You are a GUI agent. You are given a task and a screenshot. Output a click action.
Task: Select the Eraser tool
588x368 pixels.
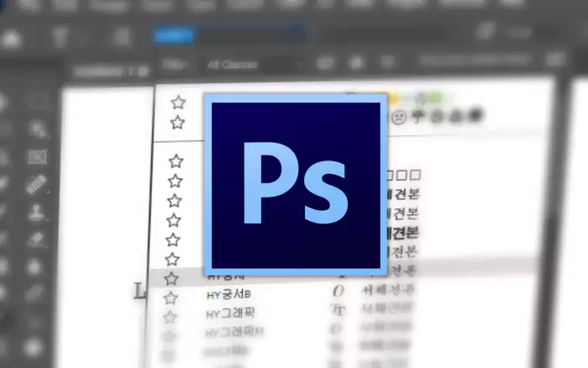tap(36, 239)
